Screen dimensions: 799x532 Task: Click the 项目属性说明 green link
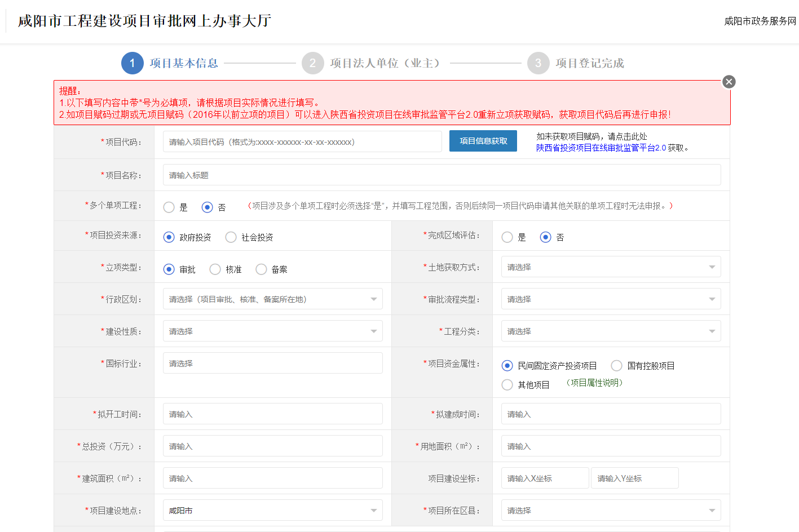[x=594, y=383]
